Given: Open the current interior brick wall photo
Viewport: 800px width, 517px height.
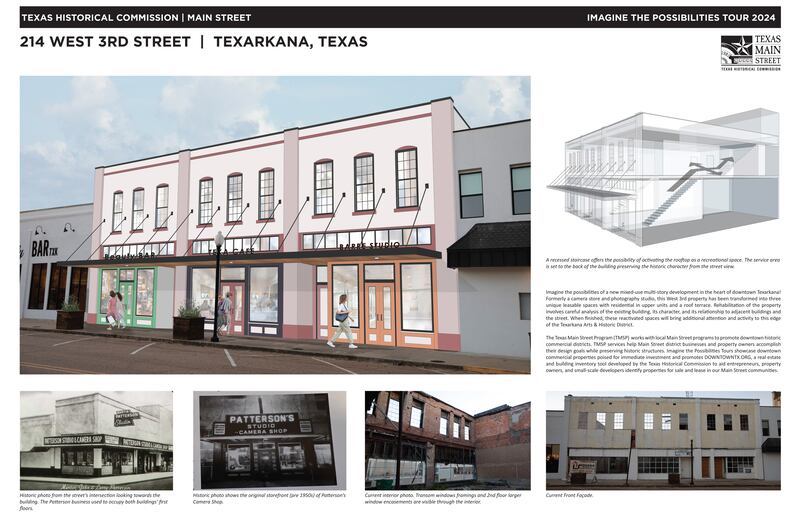Looking at the screenshot, I should (447, 439).
